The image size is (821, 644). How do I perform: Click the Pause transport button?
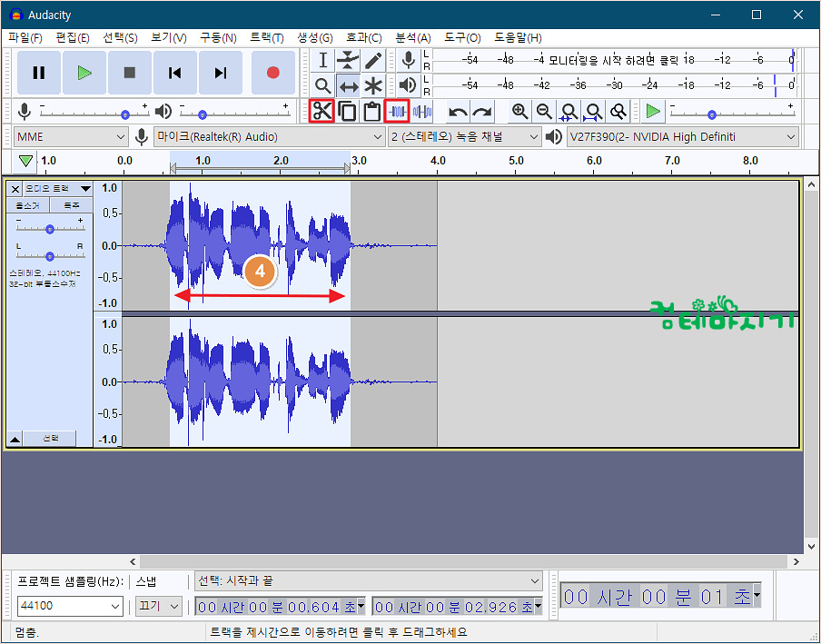39,73
